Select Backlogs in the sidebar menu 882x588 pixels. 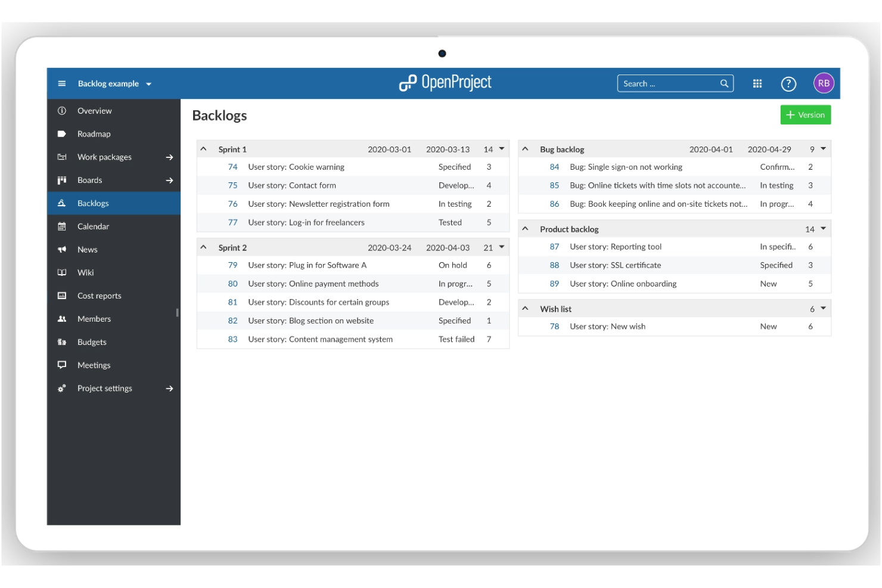[93, 203]
